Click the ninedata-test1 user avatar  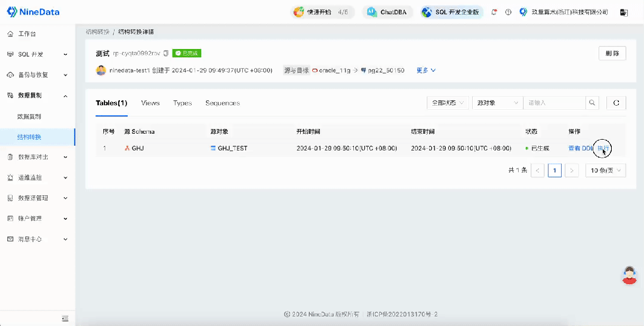101,70
